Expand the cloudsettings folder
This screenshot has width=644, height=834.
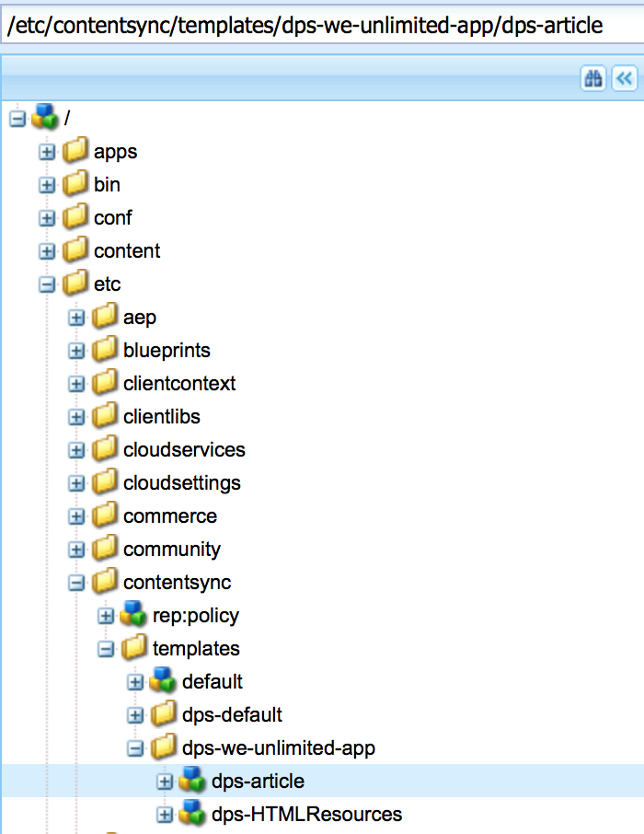[x=76, y=483]
